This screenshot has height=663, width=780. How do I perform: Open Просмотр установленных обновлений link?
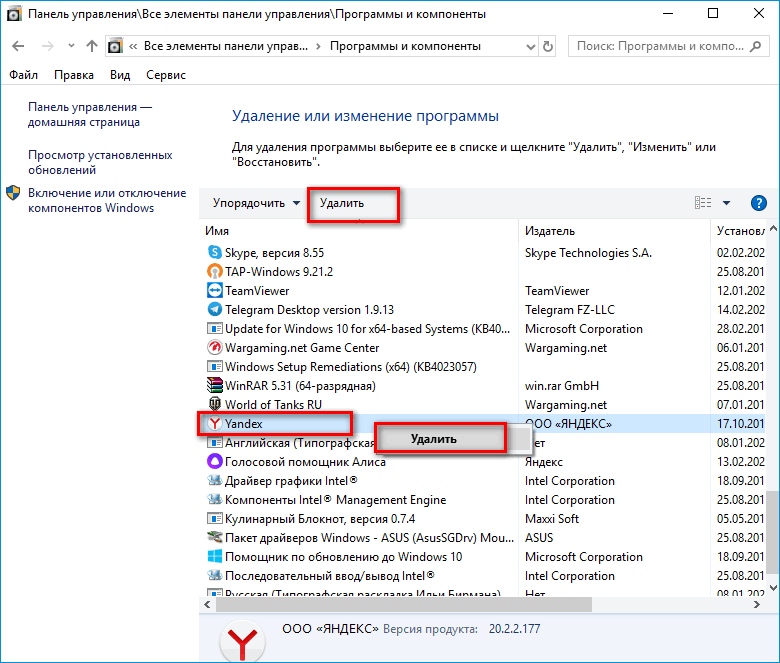(100, 162)
